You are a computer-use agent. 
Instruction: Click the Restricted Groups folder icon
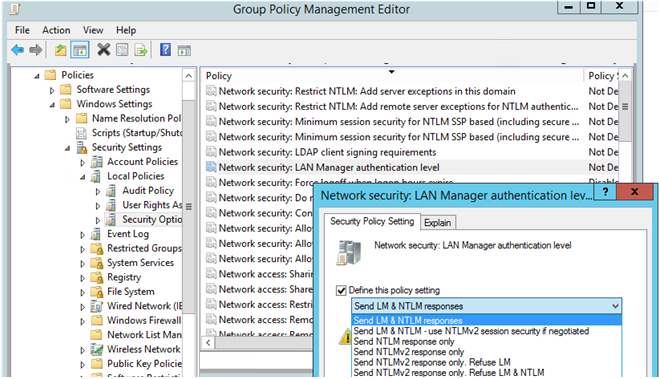click(97, 248)
